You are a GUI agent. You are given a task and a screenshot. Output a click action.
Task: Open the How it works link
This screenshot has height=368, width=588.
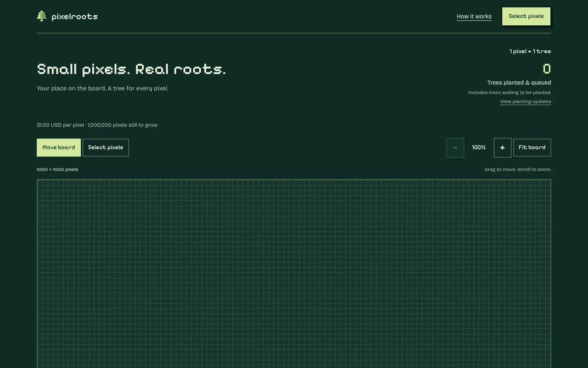(x=474, y=16)
